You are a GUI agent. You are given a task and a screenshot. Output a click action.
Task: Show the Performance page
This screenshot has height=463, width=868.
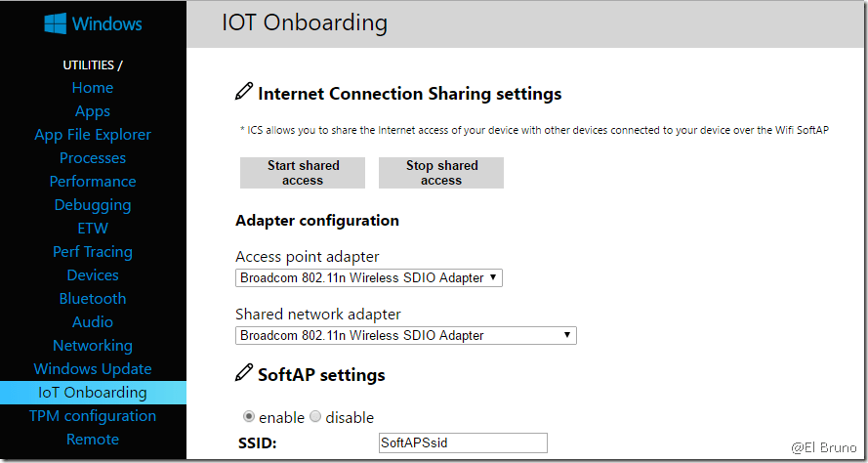tap(93, 182)
